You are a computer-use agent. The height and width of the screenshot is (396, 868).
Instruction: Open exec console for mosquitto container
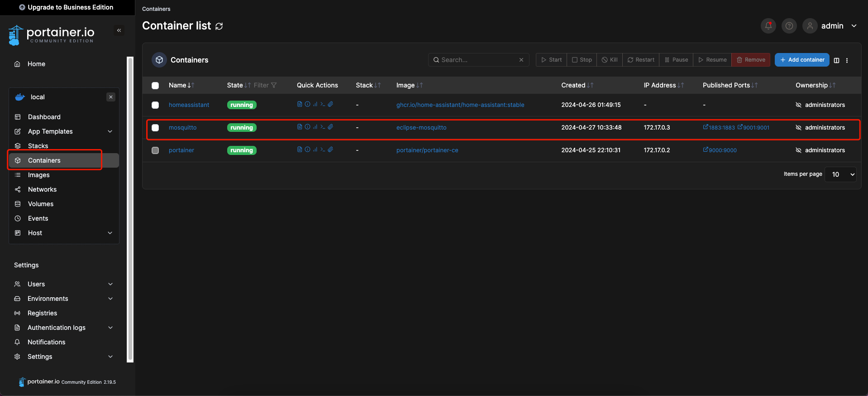[323, 127]
